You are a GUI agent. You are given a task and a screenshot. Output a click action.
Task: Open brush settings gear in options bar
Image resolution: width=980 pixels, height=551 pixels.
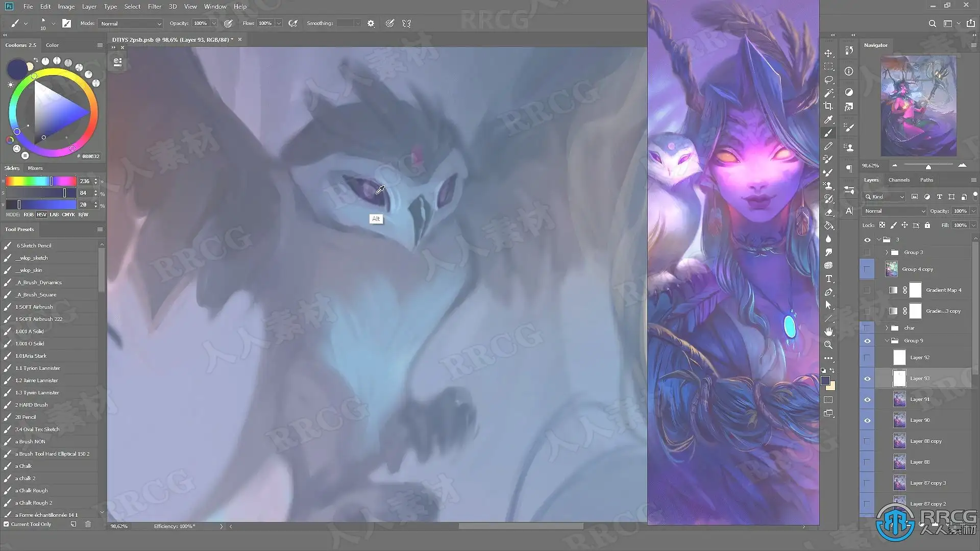click(371, 23)
